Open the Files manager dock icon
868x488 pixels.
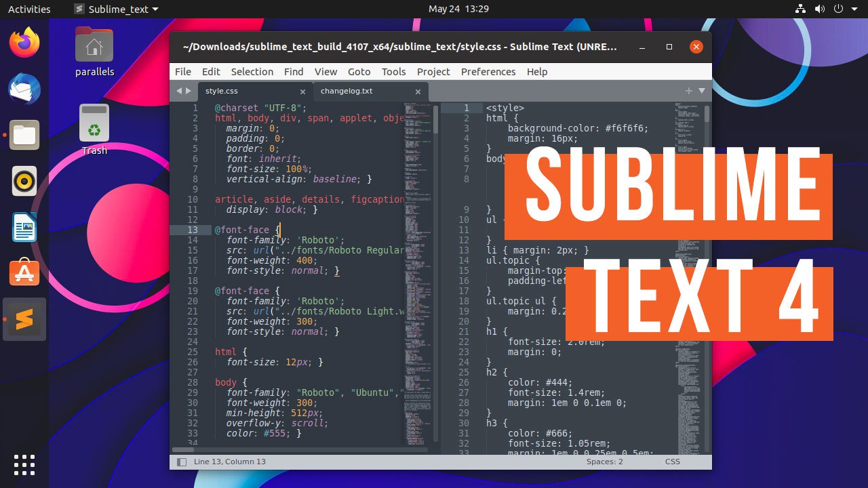coord(24,135)
